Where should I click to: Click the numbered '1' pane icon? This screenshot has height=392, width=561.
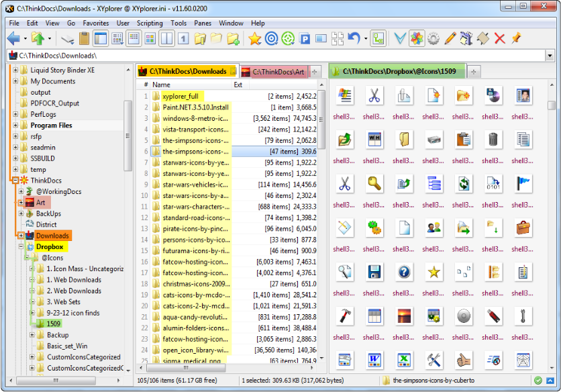(183, 38)
